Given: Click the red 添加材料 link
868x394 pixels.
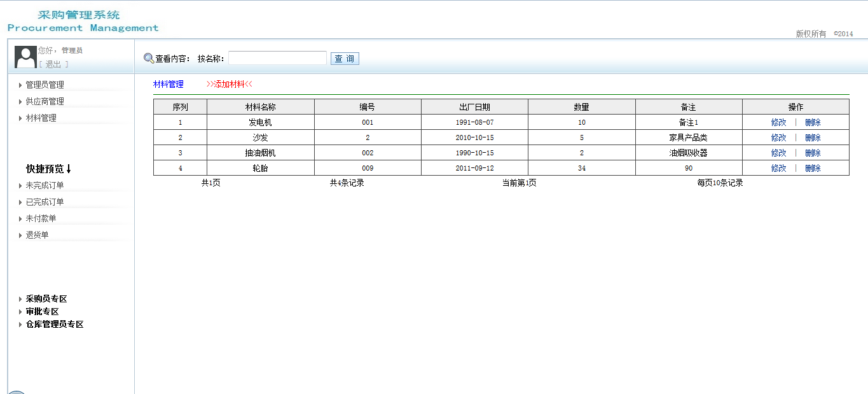Looking at the screenshot, I should click(230, 84).
